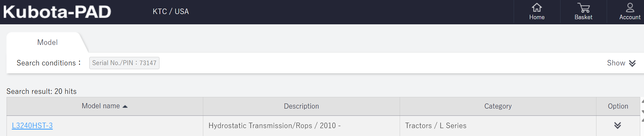
Task: Click the table scrollbar up arrow
Action: (x=642, y=101)
